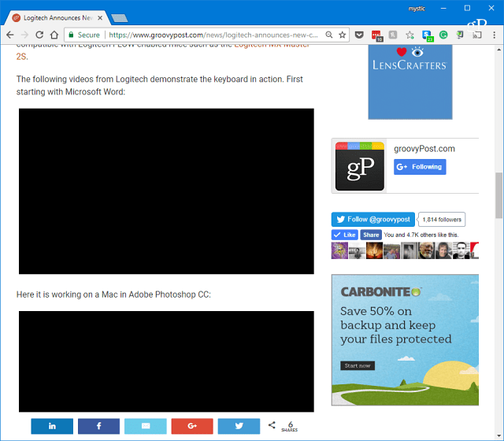Share article on Facebook
The height and width of the screenshot is (441, 504).
[98, 426]
